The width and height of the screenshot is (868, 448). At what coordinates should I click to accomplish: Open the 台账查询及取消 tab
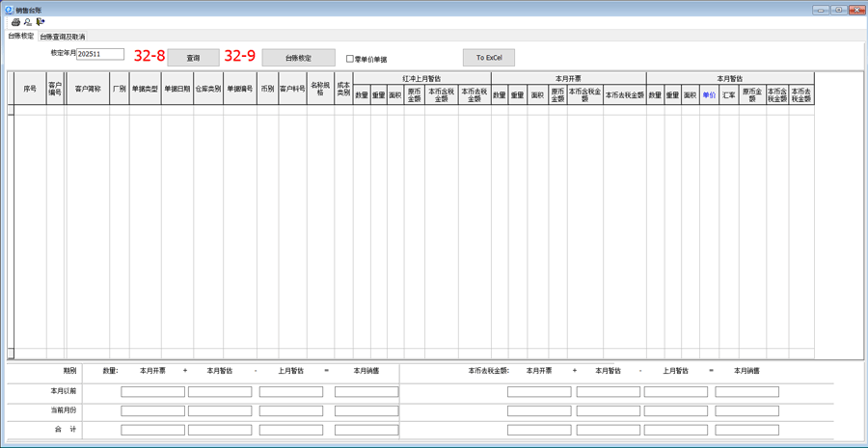tap(63, 37)
